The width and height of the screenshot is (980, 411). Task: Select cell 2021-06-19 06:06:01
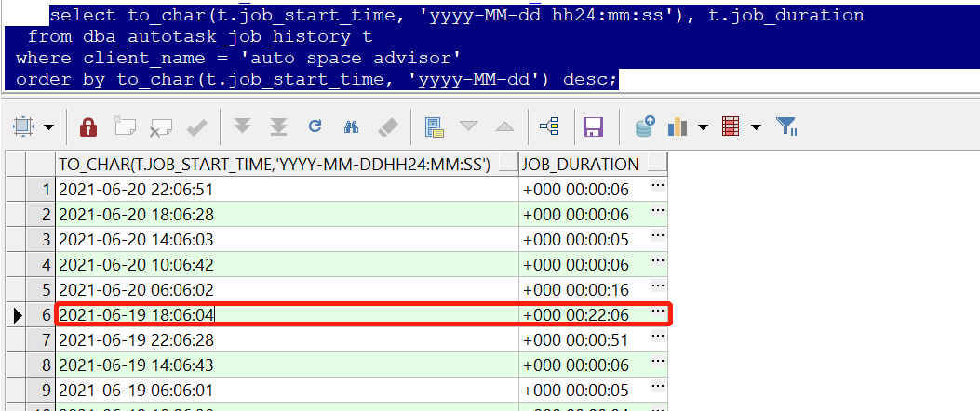coord(287,390)
